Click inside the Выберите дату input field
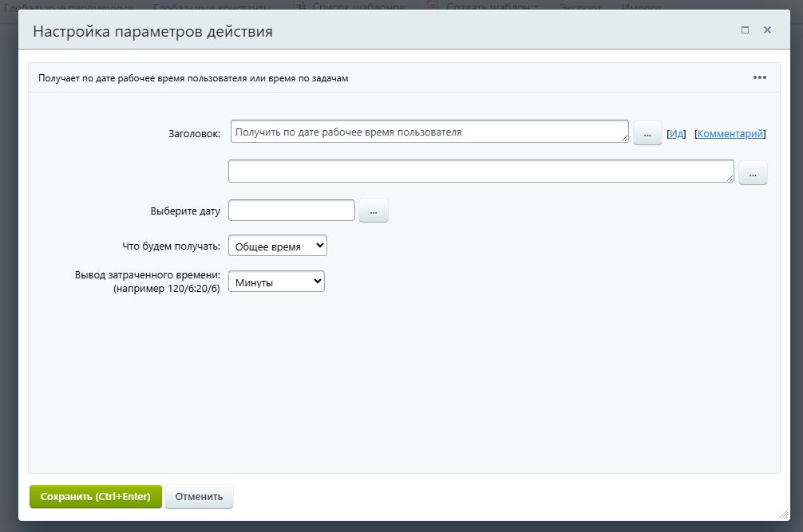 291,210
